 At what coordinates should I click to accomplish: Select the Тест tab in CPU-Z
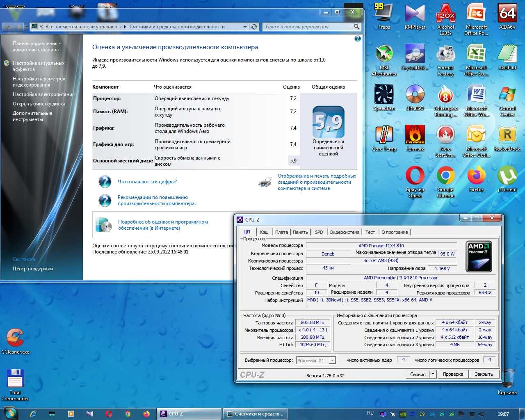tap(370, 232)
